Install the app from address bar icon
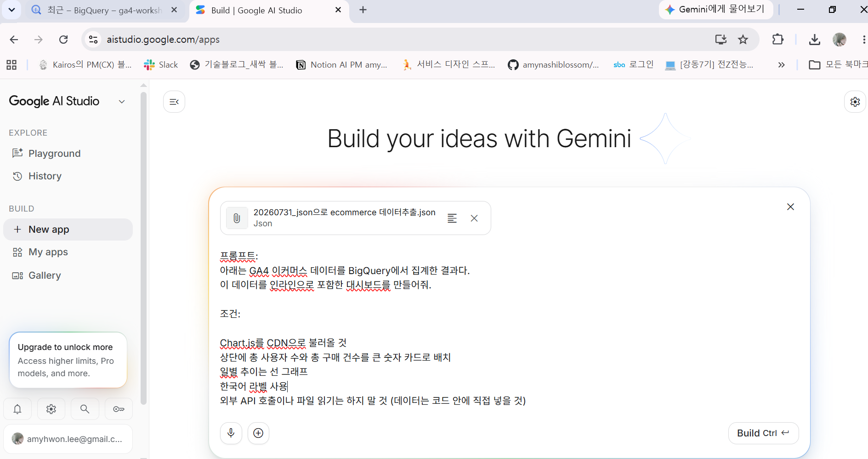 [x=720, y=40]
